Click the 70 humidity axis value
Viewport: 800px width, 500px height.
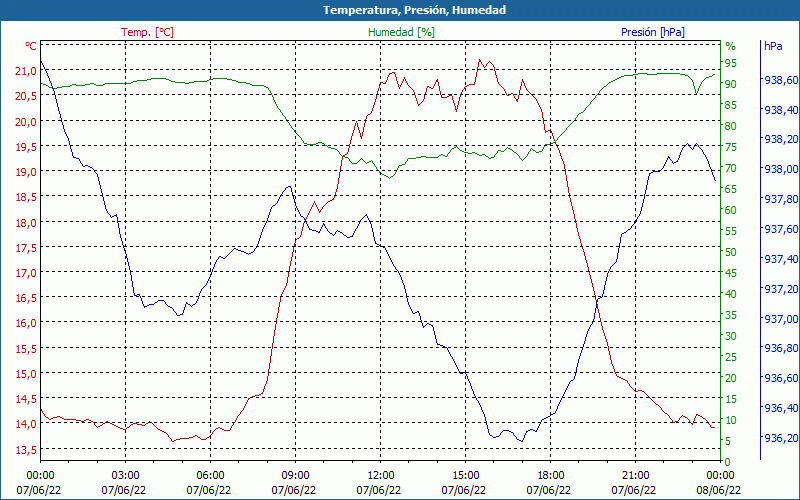pos(731,168)
